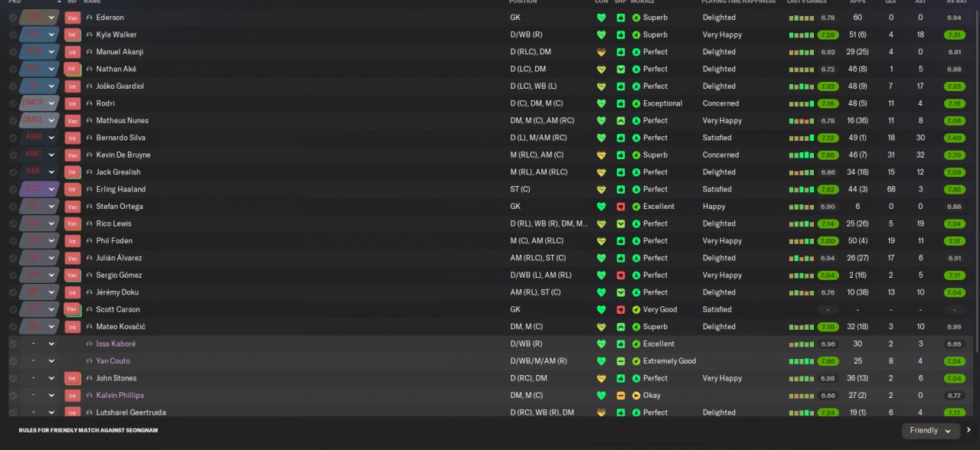Toggle the selection tick for Erling Haaland
The width and height of the screenshot is (980, 450).
tap(13, 189)
